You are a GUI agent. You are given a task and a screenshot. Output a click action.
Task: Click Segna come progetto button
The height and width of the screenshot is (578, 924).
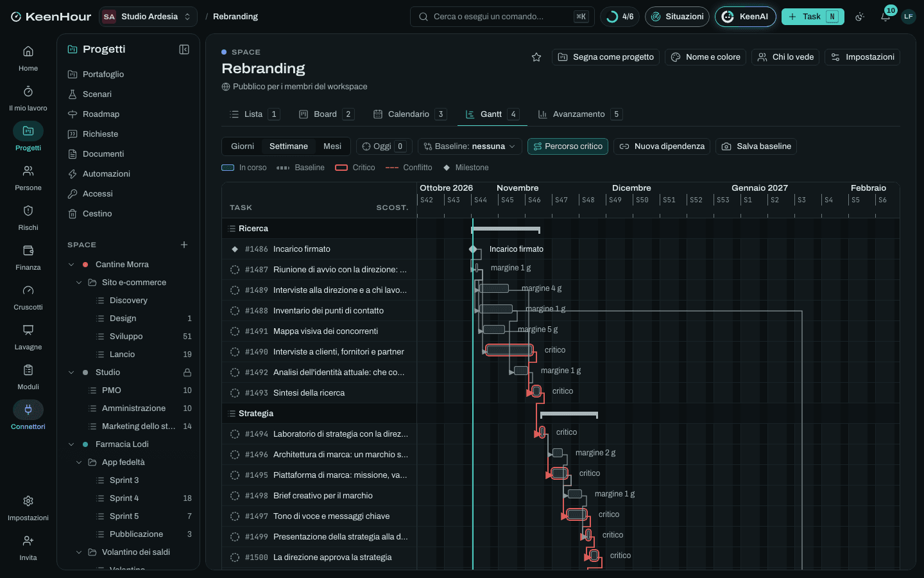click(606, 57)
